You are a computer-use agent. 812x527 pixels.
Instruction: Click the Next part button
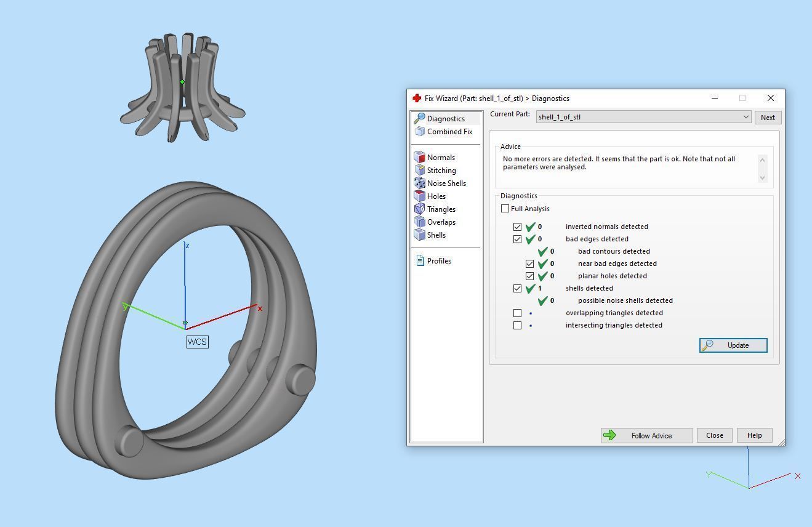768,118
